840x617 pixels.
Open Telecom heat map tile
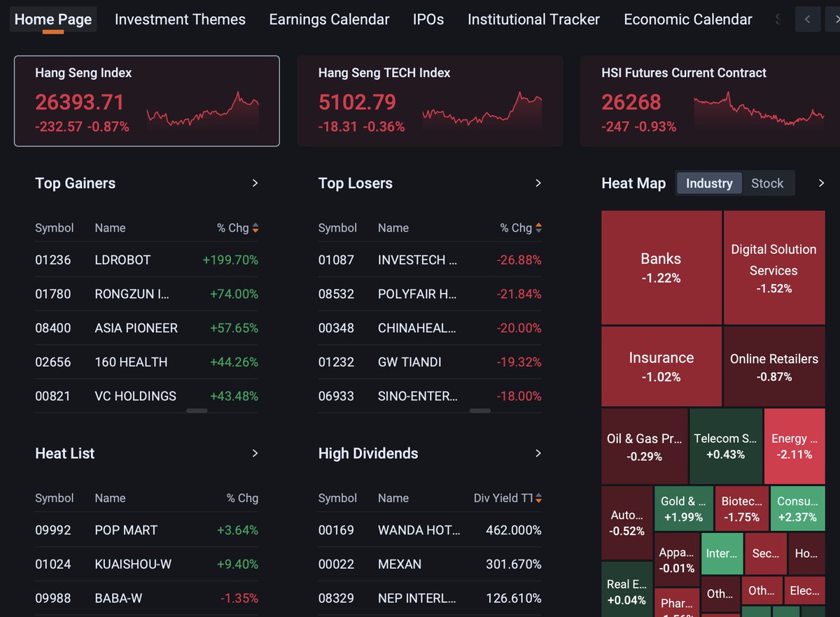point(726,446)
